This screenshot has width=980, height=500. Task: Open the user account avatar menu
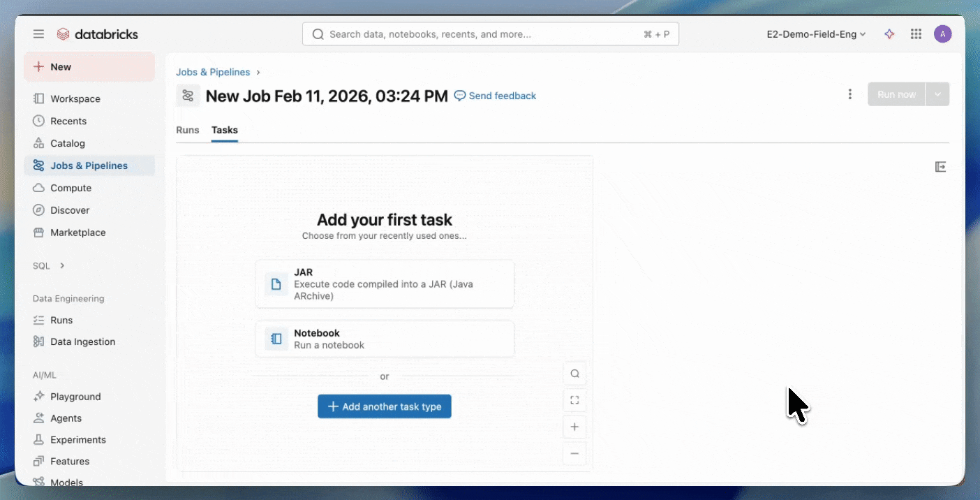[x=943, y=34]
